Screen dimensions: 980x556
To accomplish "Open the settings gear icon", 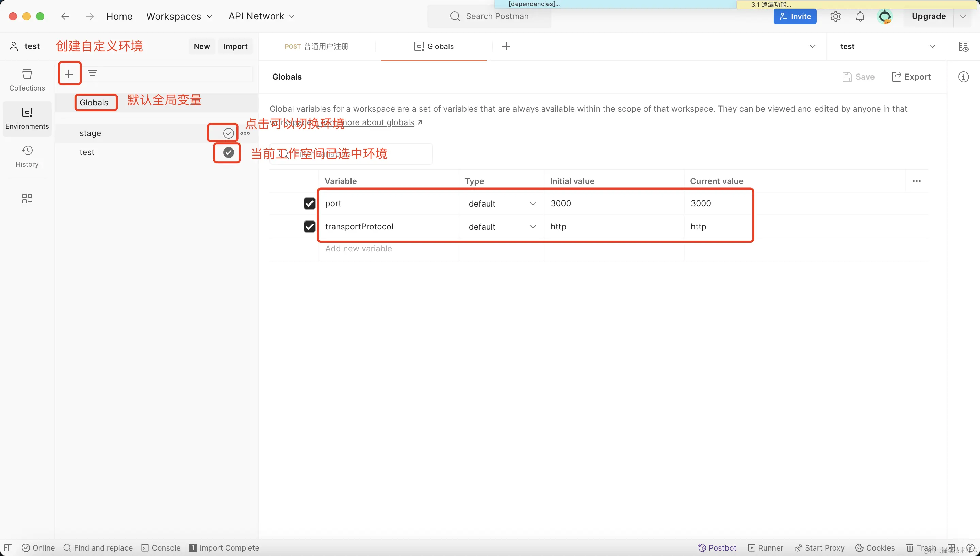I will (x=835, y=16).
